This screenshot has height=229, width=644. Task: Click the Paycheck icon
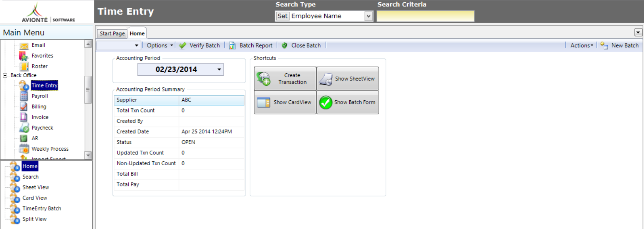tap(24, 128)
